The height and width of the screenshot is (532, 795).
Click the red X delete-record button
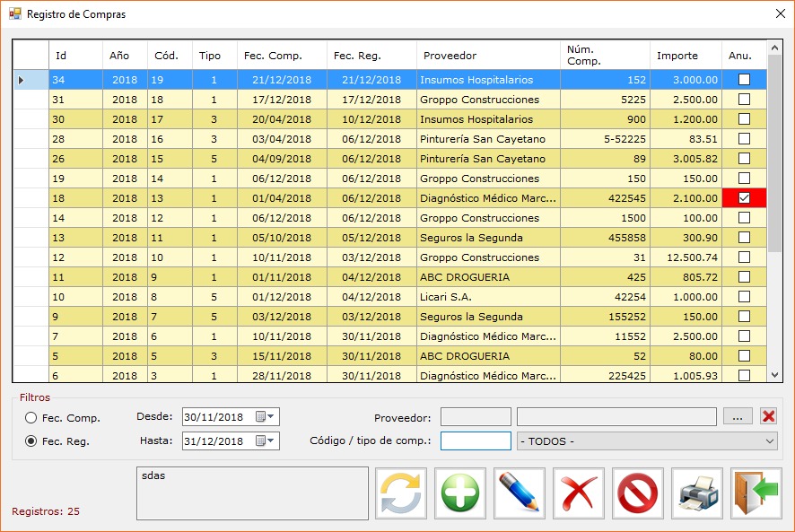[579, 493]
